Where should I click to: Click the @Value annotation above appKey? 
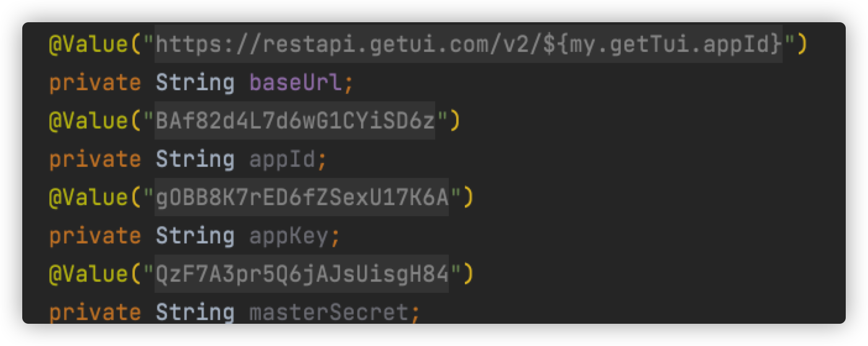tap(89, 198)
